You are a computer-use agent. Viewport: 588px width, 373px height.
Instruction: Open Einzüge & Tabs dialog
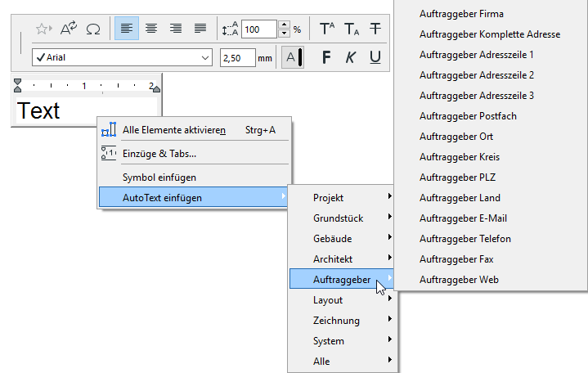(x=195, y=154)
